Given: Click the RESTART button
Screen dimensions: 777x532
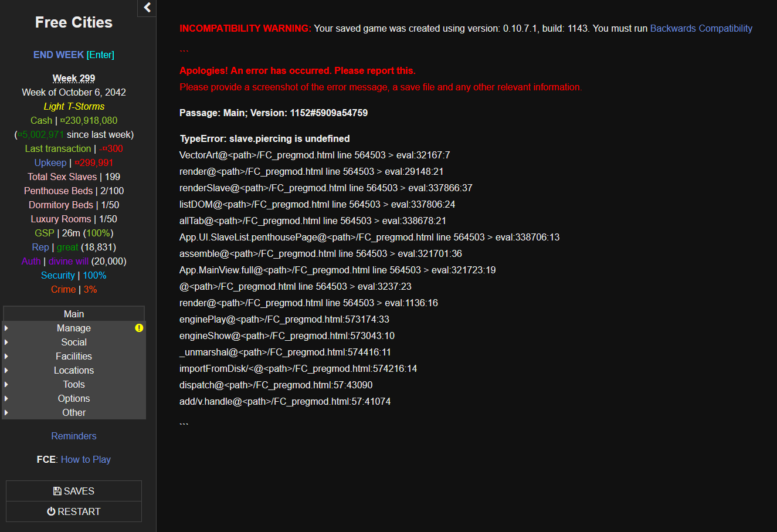Looking at the screenshot, I should point(74,511).
